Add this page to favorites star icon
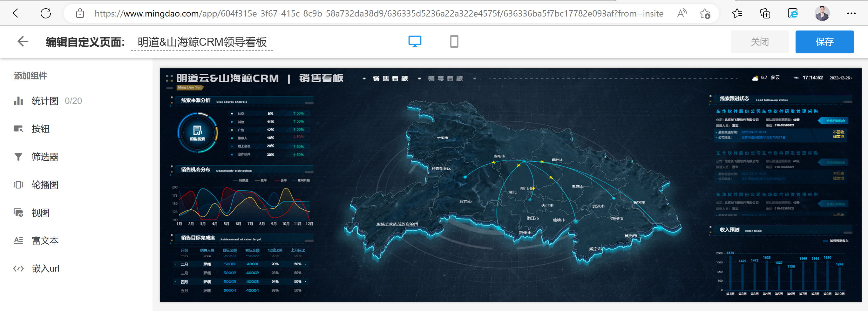This screenshot has width=868, height=311. click(x=705, y=13)
